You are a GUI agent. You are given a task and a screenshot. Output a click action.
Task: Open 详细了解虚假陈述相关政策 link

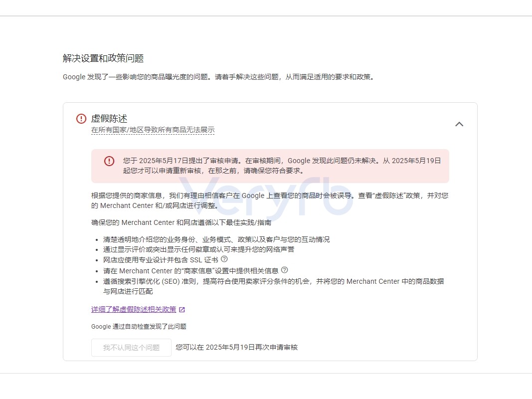click(134, 309)
